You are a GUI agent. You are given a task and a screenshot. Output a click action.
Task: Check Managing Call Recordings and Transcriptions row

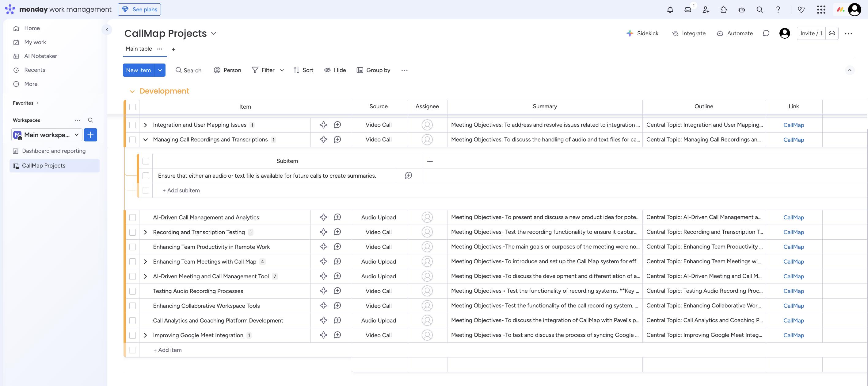tap(132, 140)
